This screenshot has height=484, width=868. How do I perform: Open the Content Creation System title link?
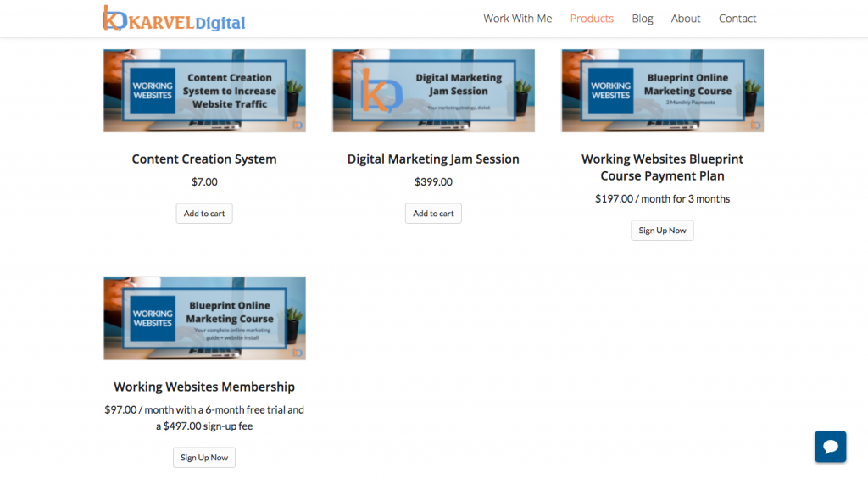click(204, 159)
